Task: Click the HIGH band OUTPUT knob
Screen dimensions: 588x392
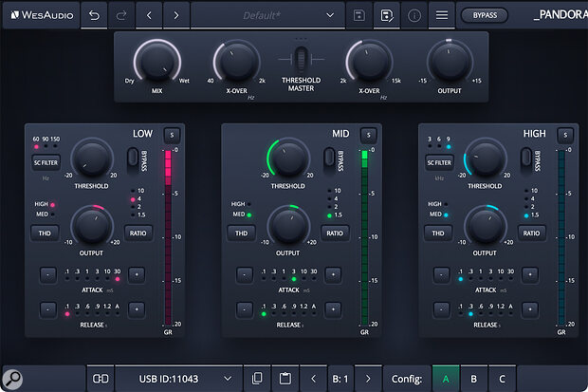Action: [x=486, y=226]
